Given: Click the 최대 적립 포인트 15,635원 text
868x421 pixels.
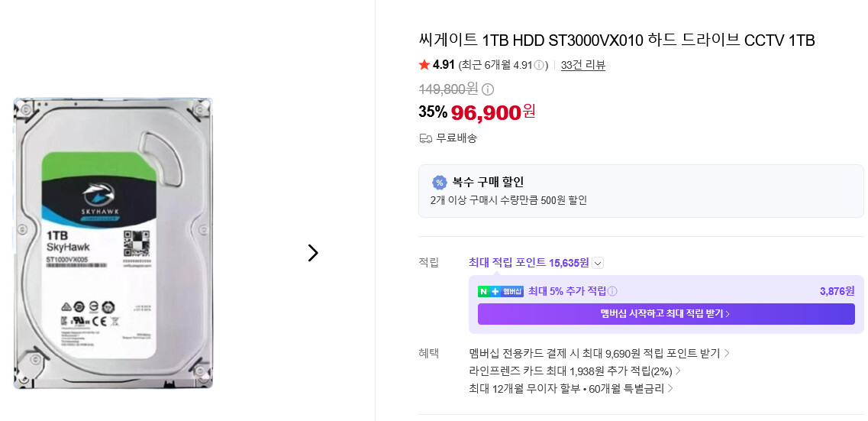Looking at the screenshot, I should (x=528, y=263).
